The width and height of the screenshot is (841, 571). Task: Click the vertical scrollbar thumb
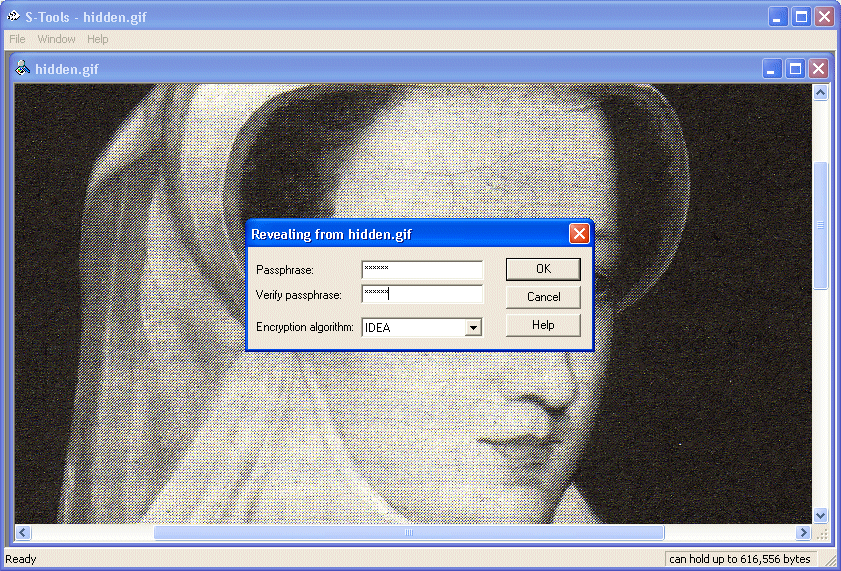[x=820, y=225]
